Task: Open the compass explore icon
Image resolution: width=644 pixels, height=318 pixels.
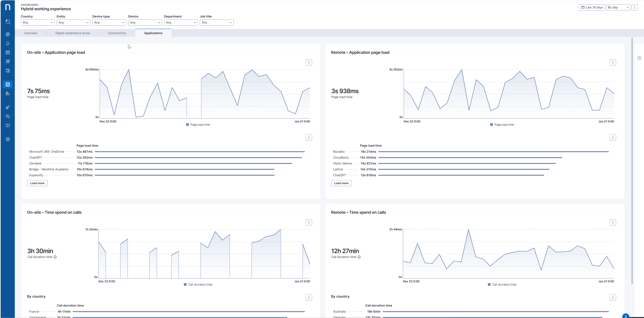Action: tap(8, 34)
